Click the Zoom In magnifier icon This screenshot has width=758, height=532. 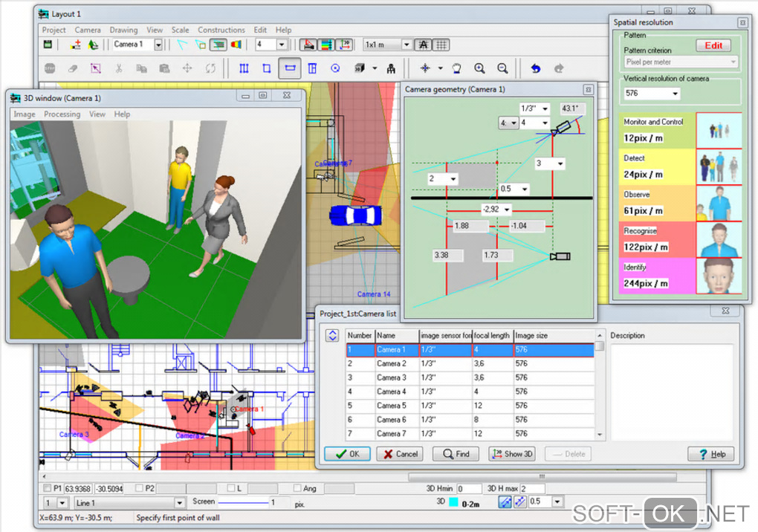pos(479,68)
